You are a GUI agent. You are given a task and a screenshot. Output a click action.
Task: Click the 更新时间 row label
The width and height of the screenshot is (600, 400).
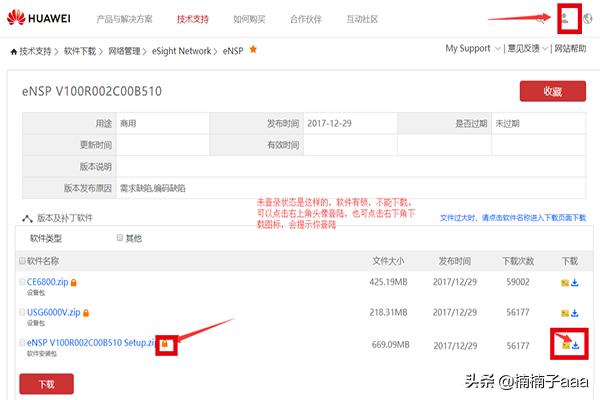pos(96,145)
